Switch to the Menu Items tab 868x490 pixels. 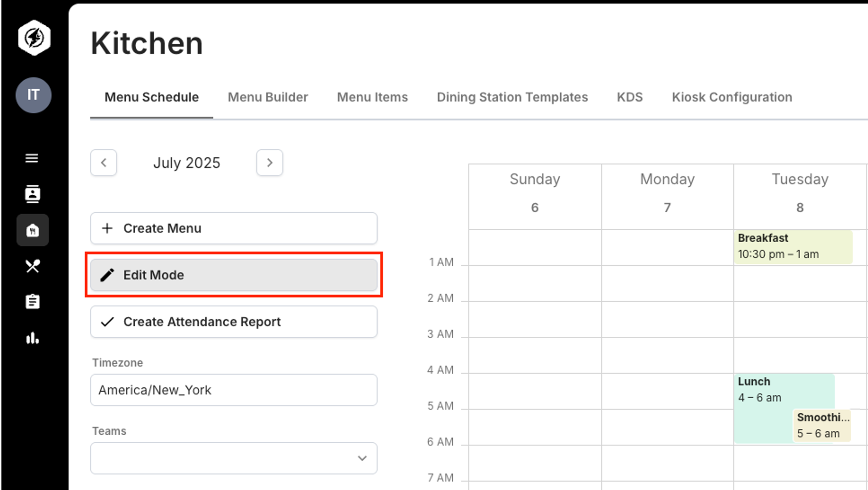click(372, 97)
